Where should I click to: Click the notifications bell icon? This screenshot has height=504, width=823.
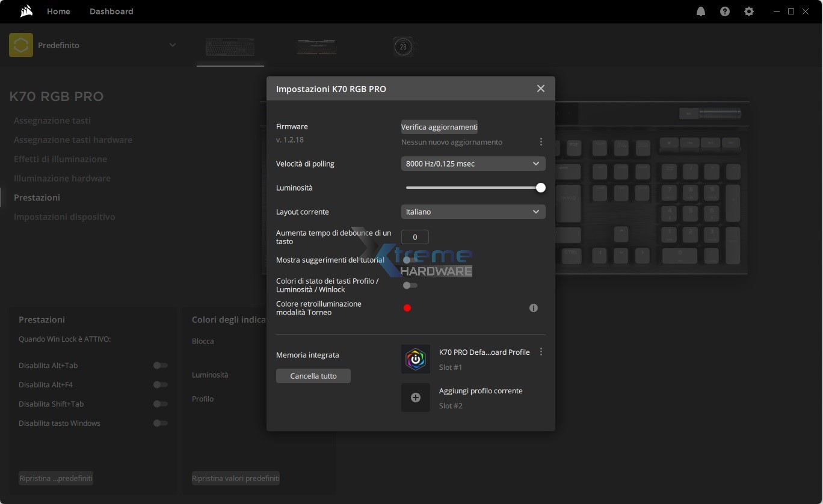click(701, 11)
